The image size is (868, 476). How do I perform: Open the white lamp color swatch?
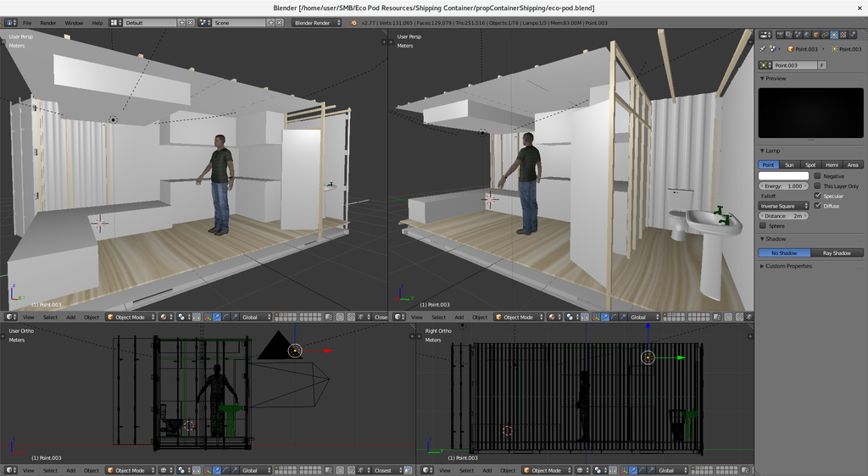click(x=784, y=176)
